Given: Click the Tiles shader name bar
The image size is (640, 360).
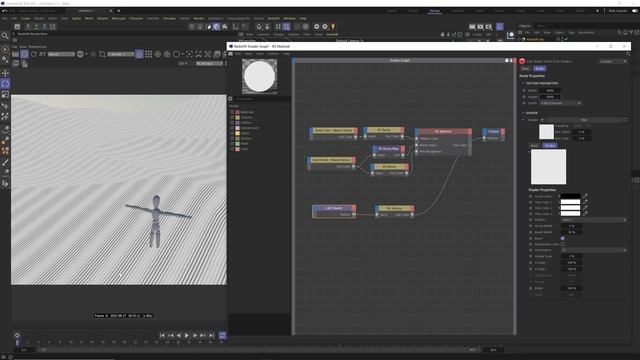Looking at the screenshot, I should coord(584,120).
